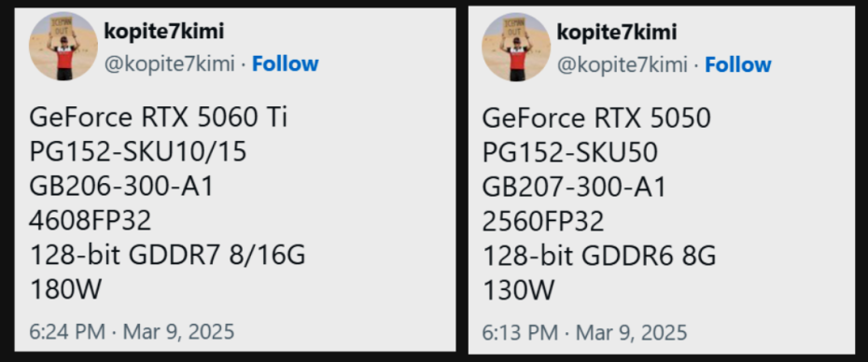
Task: Select the PG152-SKU50 line
Action: click(x=569, y=153)
